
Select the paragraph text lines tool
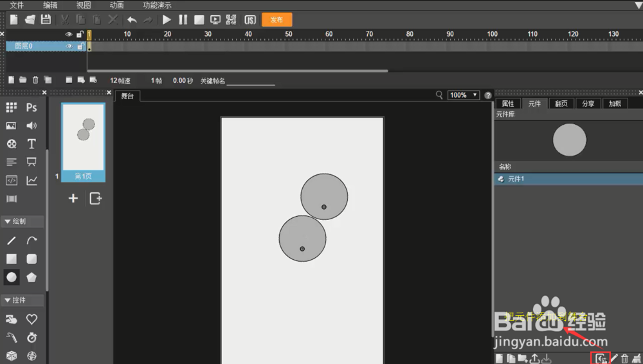[x=12, y=162]
